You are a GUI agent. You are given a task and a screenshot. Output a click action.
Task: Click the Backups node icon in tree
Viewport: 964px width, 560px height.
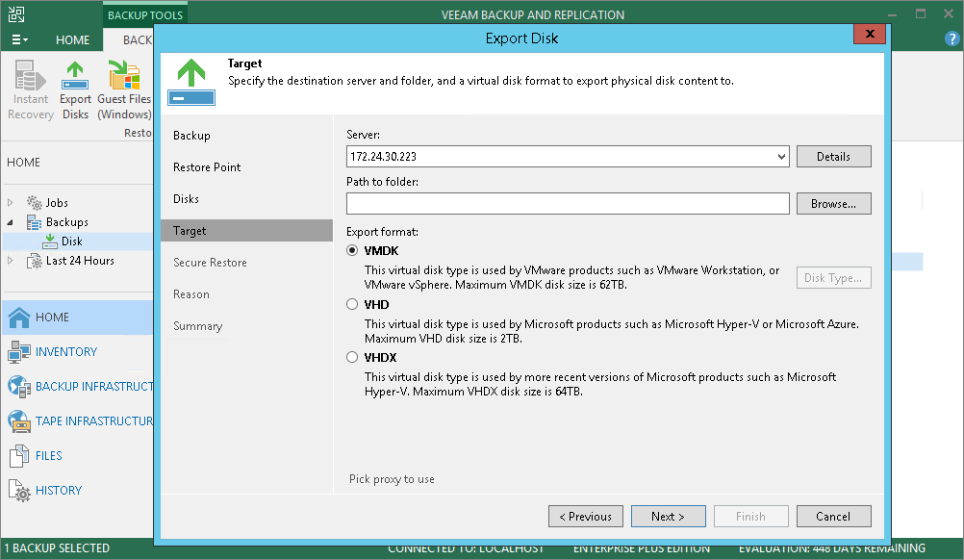[x=35, y=222]
